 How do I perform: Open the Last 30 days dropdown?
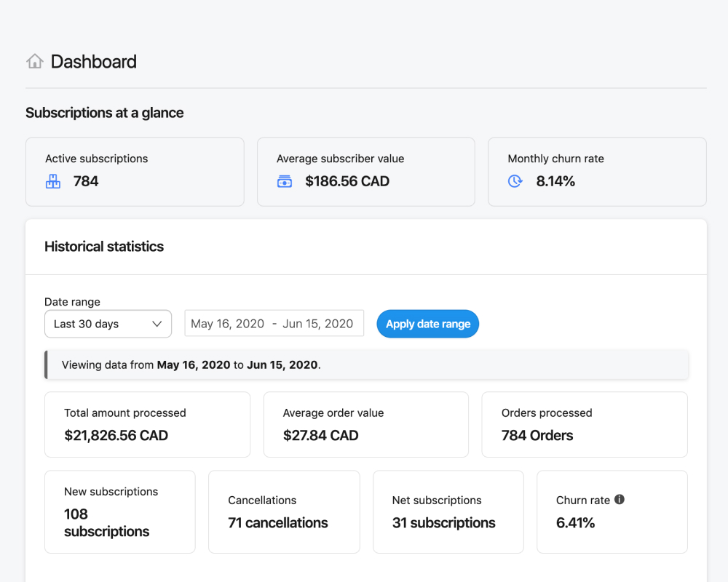click(x=108, y=324)
